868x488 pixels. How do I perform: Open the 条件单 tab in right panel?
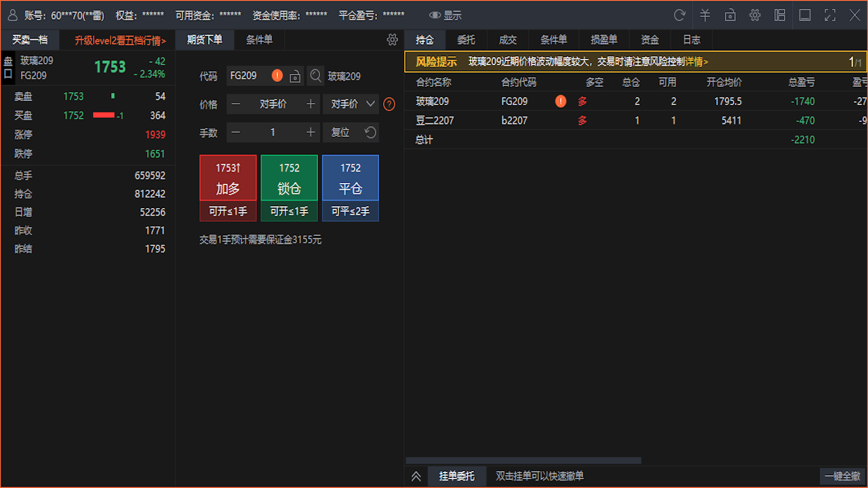(x=554, y=40)
